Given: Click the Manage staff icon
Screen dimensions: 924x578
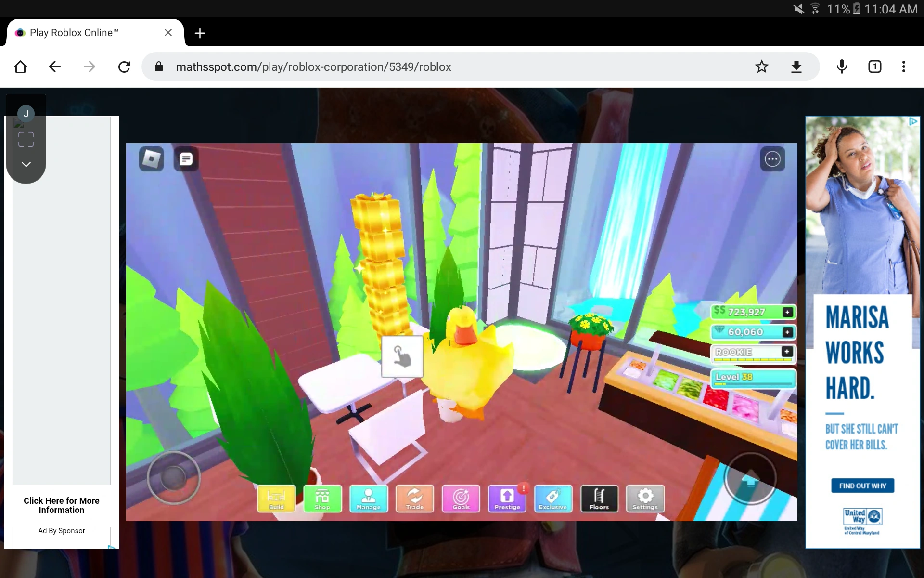Looking at the screenshot, I should coord(369,498).
